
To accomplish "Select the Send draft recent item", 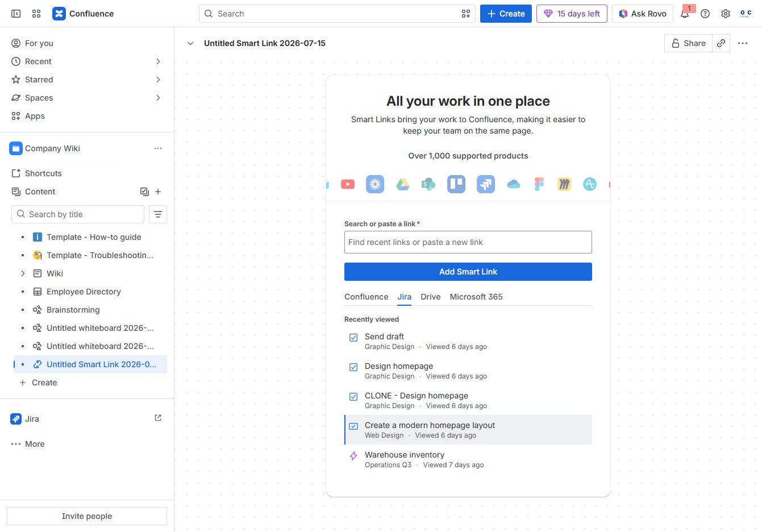I will click(x=468, y=341).
